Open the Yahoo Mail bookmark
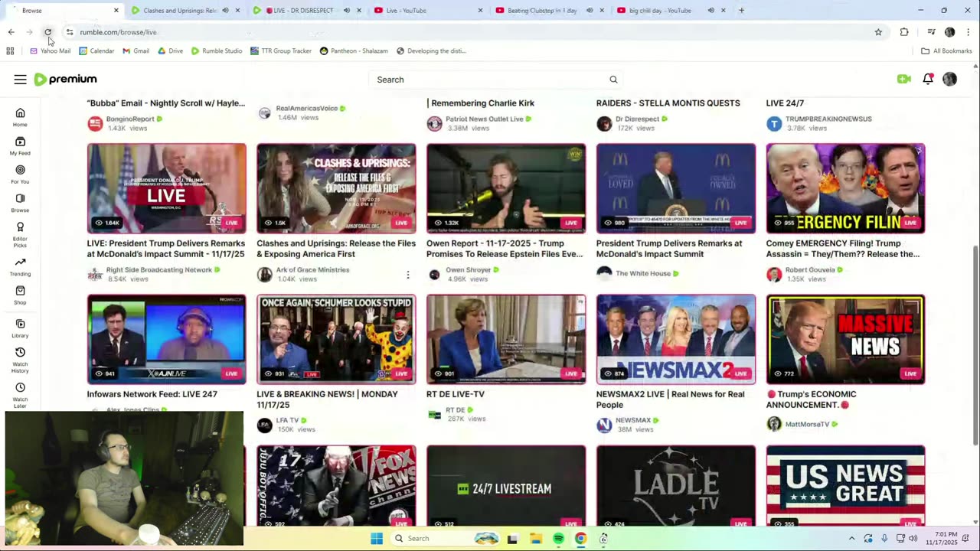 tap(50, 51)
